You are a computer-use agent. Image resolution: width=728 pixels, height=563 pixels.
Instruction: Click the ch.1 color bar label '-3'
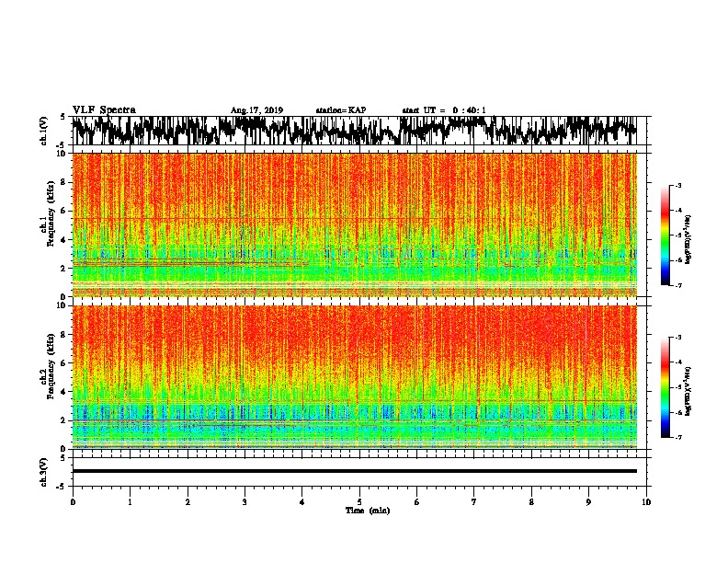(x=677, y=185)
